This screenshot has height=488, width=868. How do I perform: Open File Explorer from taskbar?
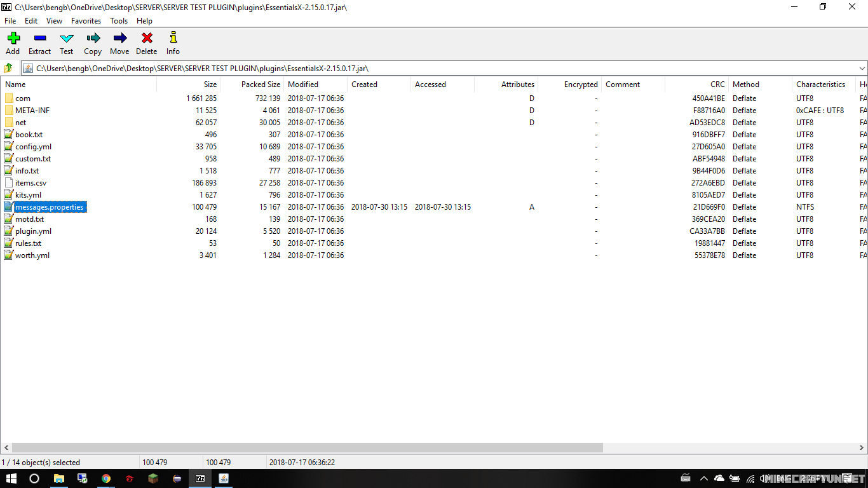click(x=58, y=478)
